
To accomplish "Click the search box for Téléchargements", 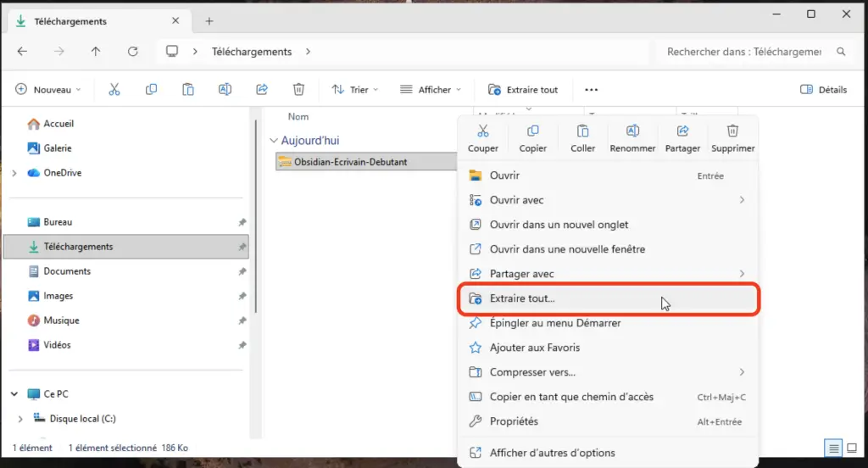I will [744, 52].
